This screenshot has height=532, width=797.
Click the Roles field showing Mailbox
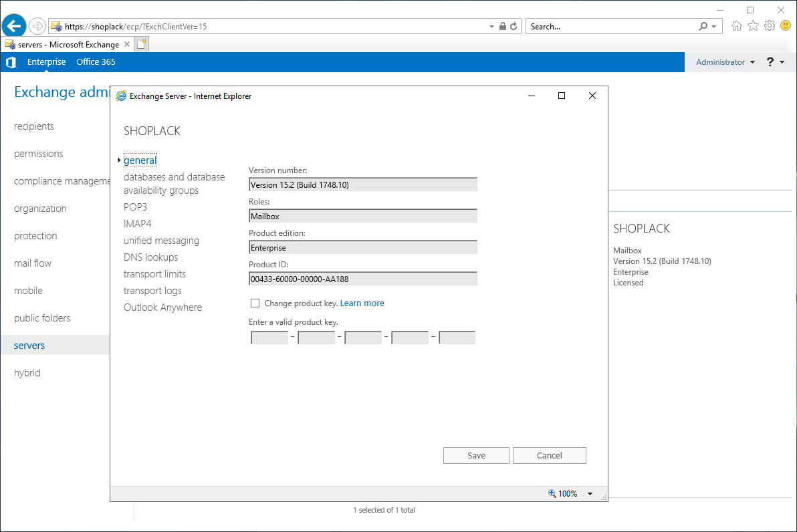click(x=363, y=216)
